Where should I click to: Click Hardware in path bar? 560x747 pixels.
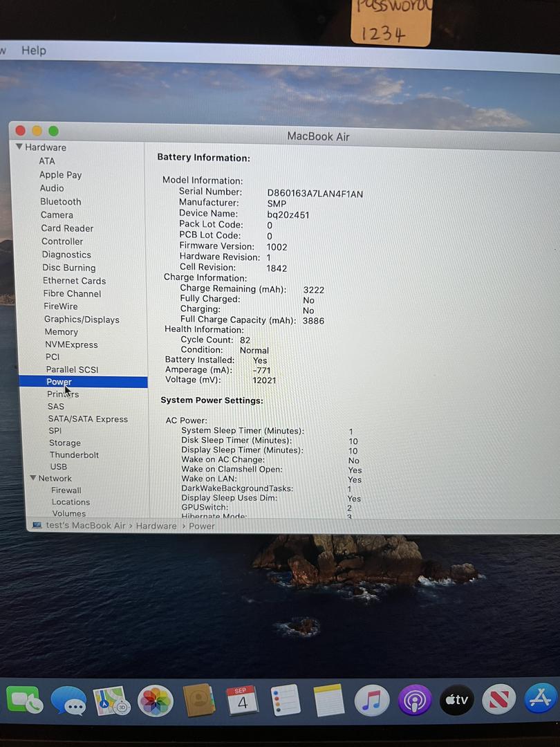point(156,526)
